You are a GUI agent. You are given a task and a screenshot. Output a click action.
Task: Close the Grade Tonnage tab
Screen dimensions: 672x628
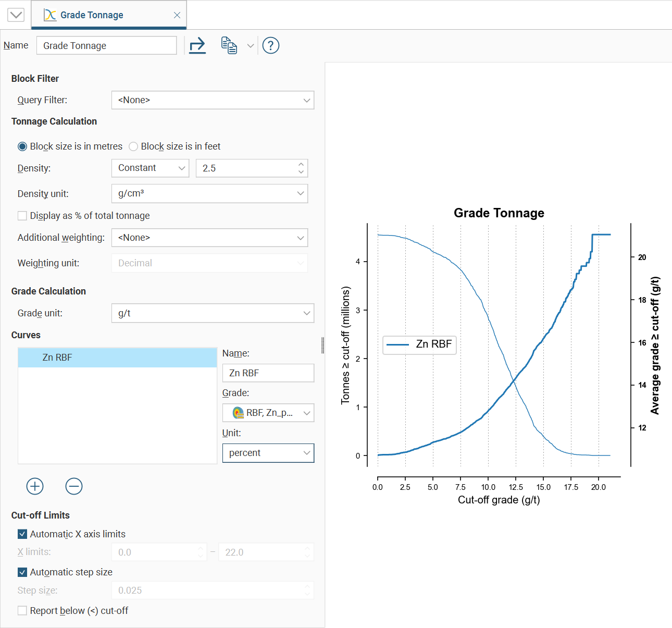pos(177,15)
